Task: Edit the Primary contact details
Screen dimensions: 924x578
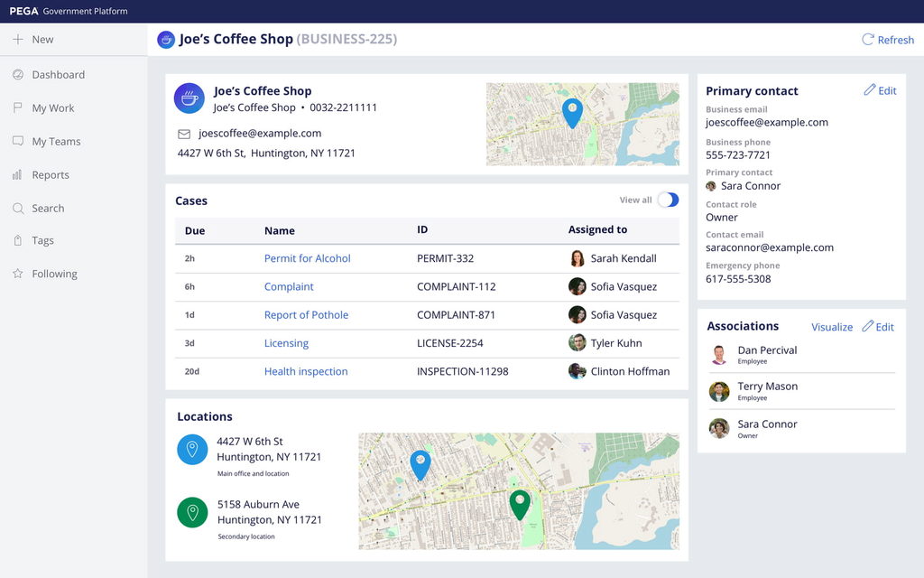Action: point(880,90)
